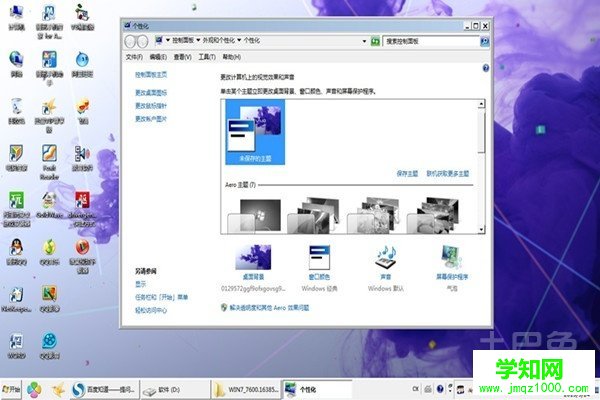This screenshot has height=400, width=600.
Task: Focus the Search Control Panel field
Action: point(431,41)
